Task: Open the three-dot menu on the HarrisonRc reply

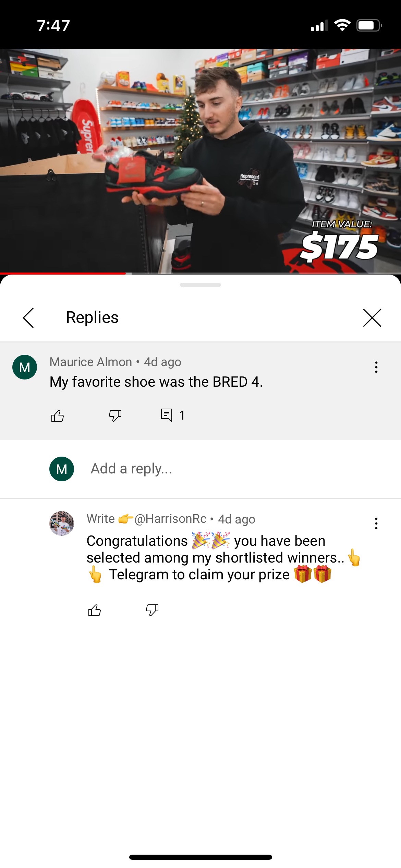Action: coord(376,523)
